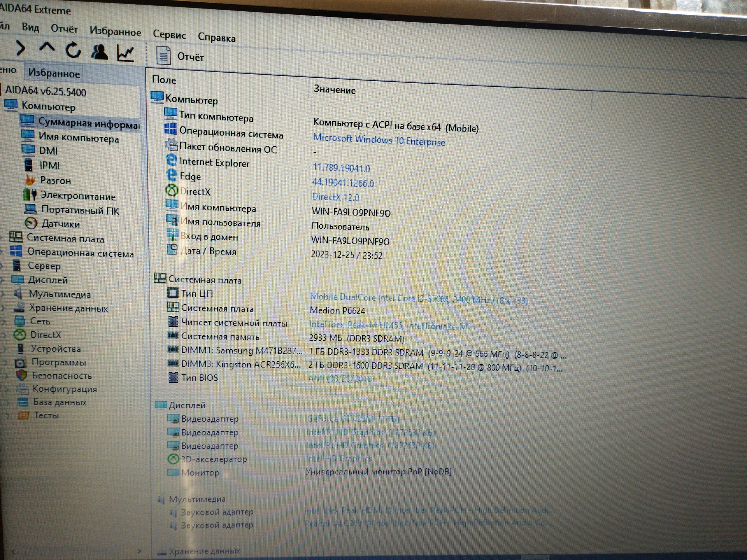Open the Сервис menu
This screenshot has height=560, width=747.
click(x=169, y=34)
